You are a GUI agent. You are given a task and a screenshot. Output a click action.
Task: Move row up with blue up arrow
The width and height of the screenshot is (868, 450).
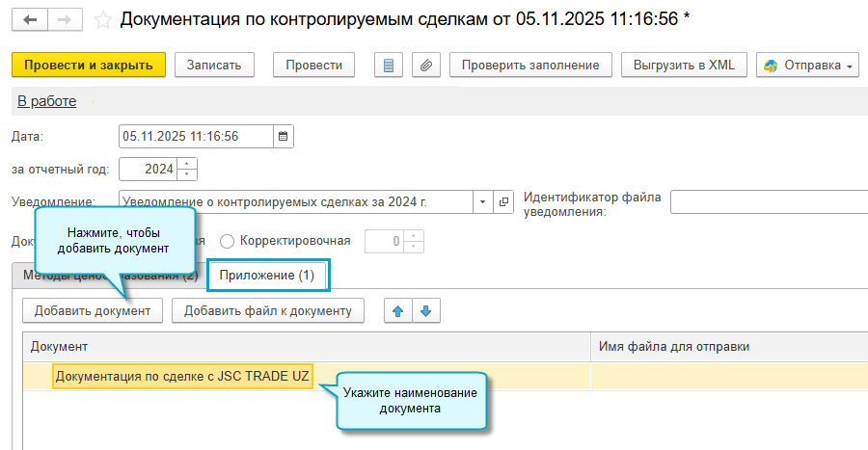(x=398, y=310)
